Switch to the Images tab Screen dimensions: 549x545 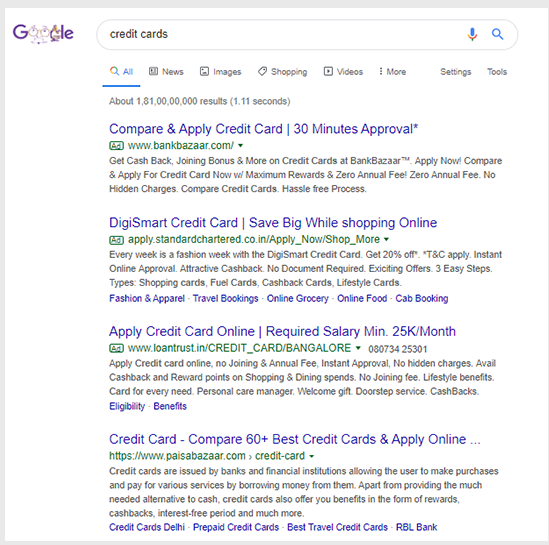pyautogui.click(x=221, y=72)
